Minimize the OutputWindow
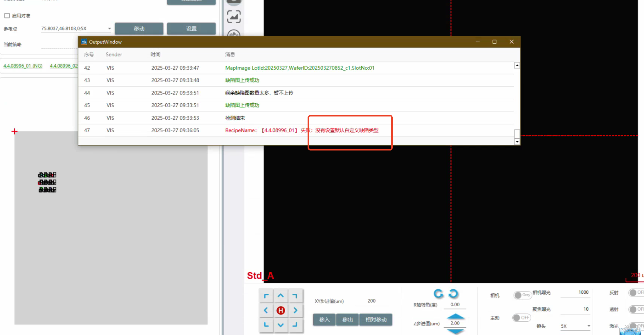Screen dimensions: 644x335 (478, 42)
